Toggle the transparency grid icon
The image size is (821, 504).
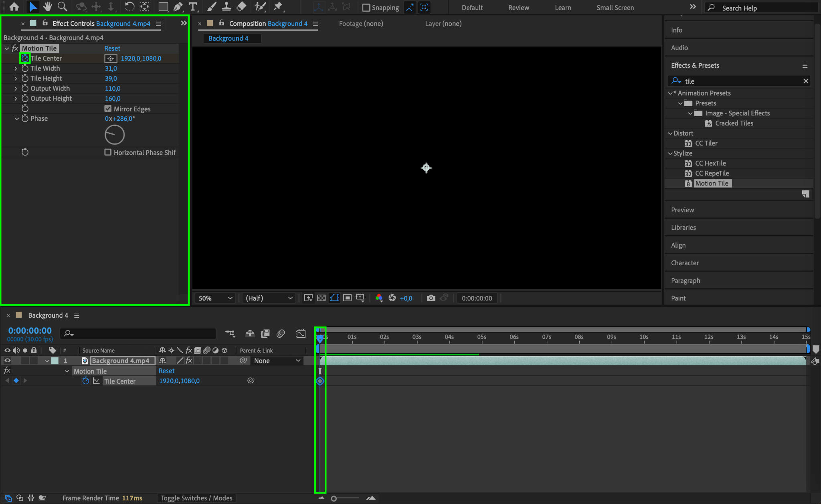pyautogui.click(x=321, y=298)
